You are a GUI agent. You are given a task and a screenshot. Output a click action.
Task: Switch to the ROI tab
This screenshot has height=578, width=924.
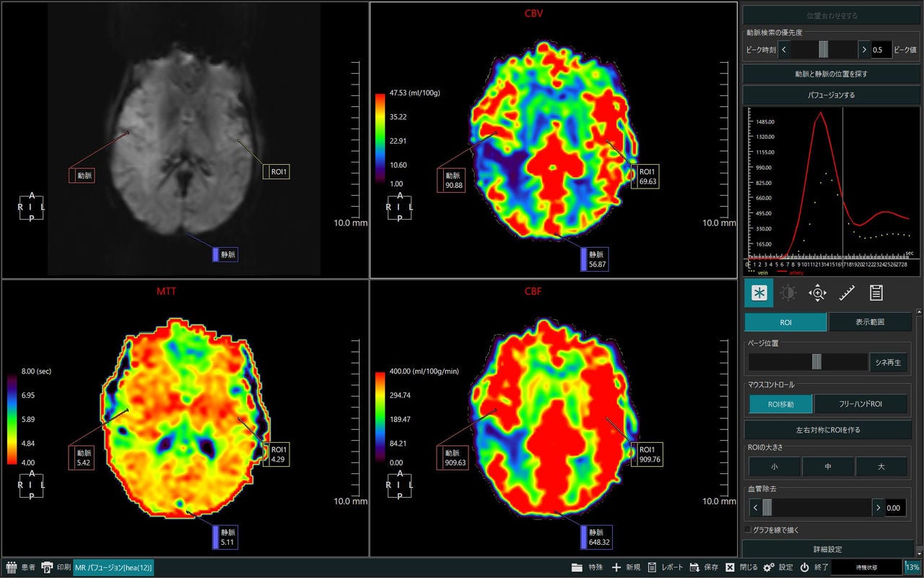click(785, 322)
